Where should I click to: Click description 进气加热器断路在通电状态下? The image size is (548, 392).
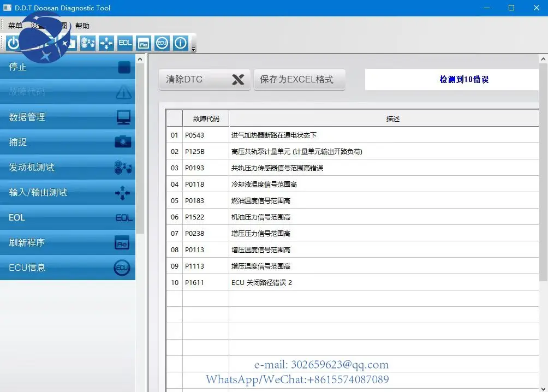pos(273,135)
